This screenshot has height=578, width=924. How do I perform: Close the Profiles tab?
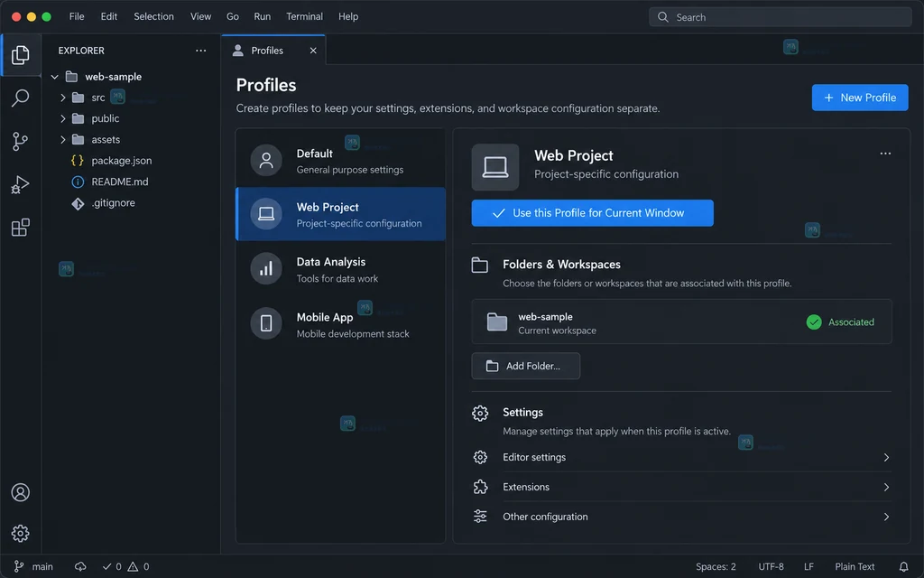point(313,51)
